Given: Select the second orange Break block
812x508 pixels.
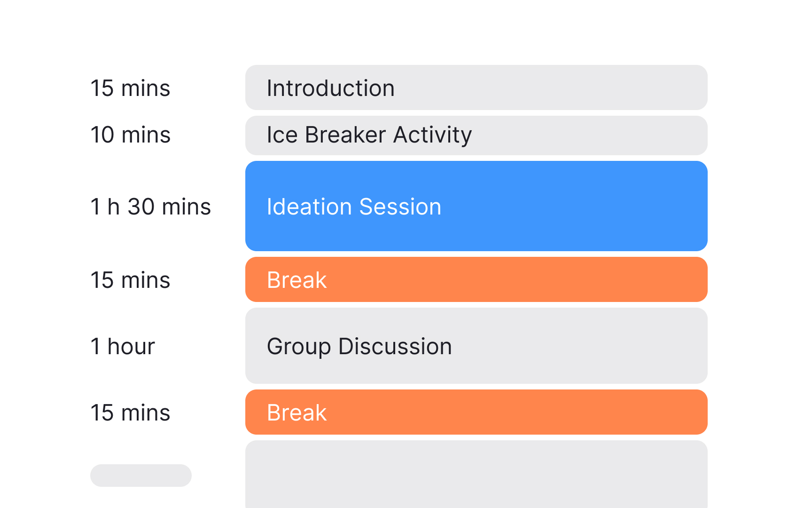Looking at the screenshot, I should (476, 412).
